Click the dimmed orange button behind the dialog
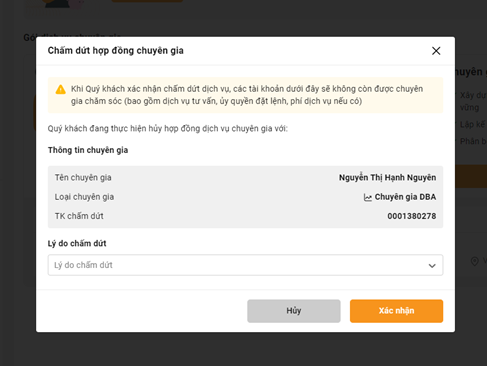 (471, 176)
